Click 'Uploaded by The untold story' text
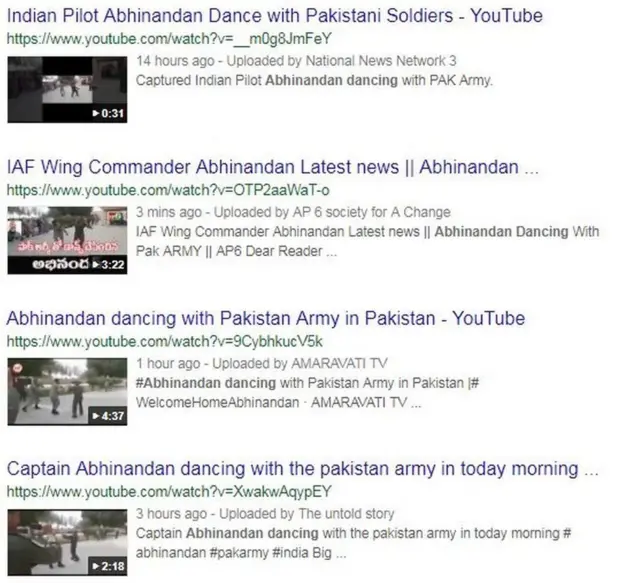This screenshot has height=583, width=640. point(307,514)
